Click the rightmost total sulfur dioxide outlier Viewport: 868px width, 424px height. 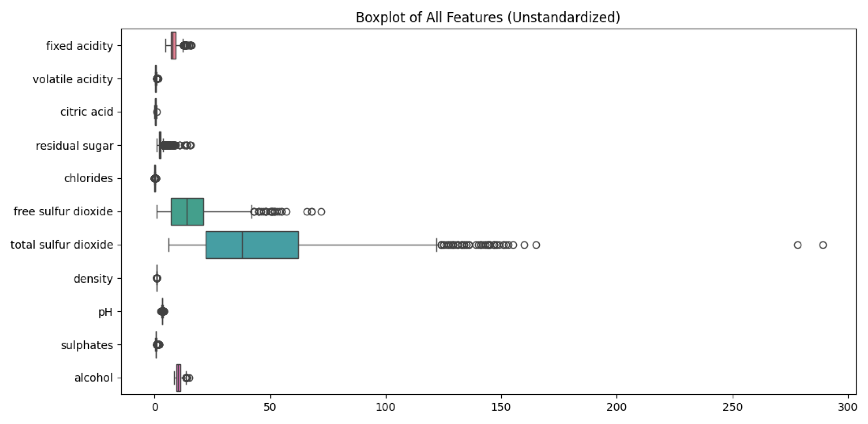[823, 245]
